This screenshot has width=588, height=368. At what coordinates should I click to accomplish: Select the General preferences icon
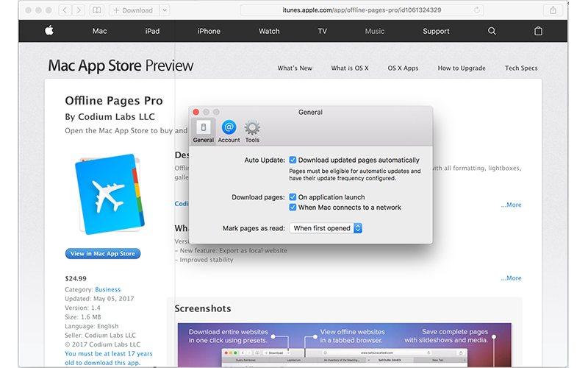pyautogui.click(x=204, y=131)
